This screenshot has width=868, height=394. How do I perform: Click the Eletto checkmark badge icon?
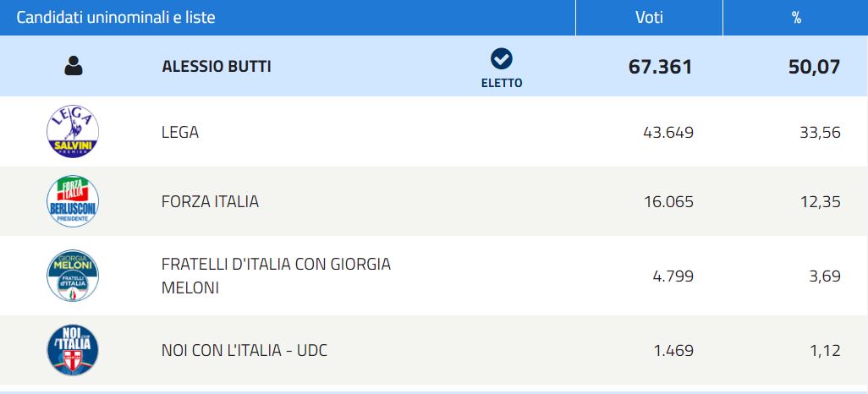(x=502, y=59)
